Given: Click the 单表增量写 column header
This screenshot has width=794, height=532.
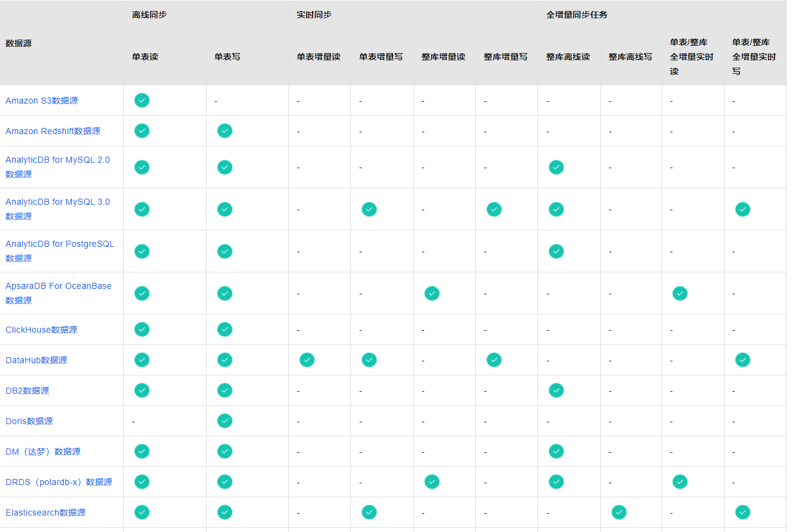Looking at the screenshot, I should pyautogui.click(x=381, y=57).
